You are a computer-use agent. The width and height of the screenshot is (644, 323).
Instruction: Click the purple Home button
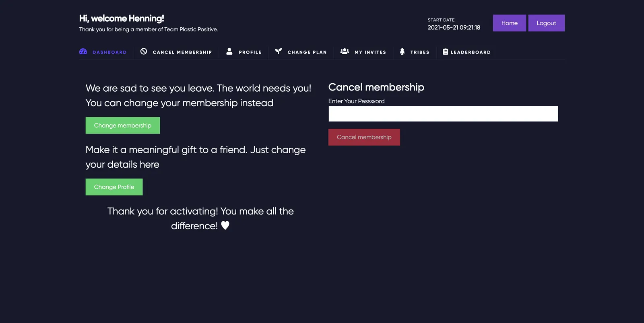510,23
